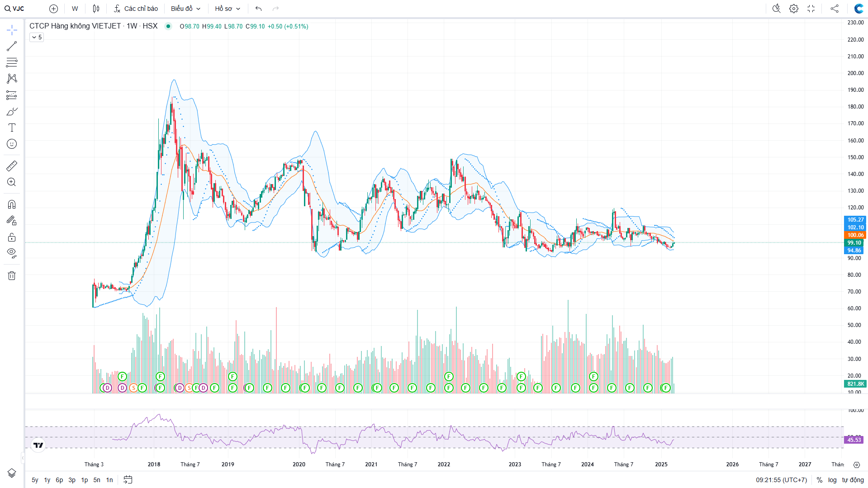This screenshot has width=868, height=488.
Task: Click the 821.8K volume label
Action: 855,384
